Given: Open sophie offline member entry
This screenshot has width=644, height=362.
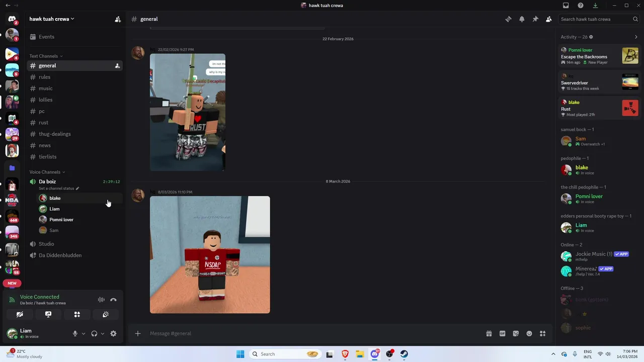Looking at the screenshot, I should [x=599, y=328].
